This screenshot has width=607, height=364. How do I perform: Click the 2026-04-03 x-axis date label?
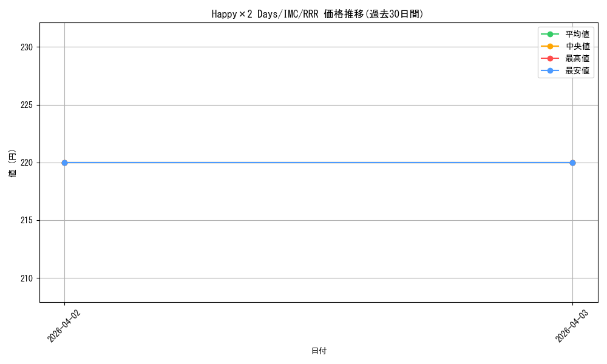572,326
